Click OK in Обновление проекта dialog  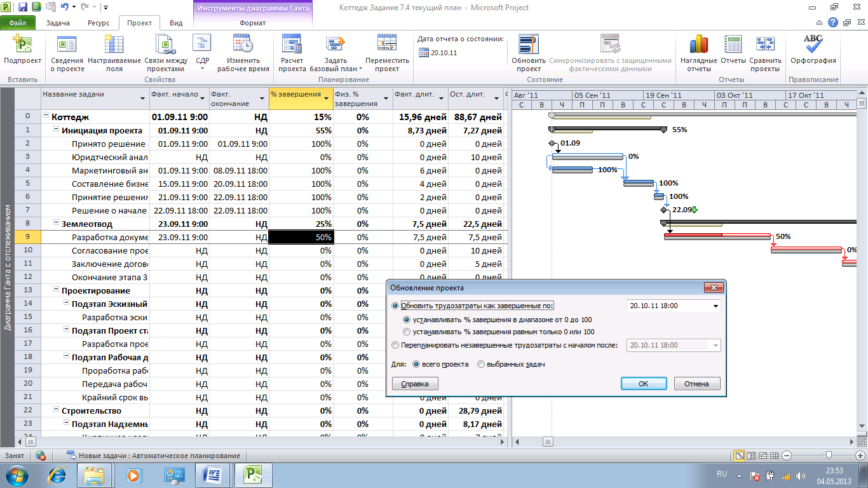point(644,384)
